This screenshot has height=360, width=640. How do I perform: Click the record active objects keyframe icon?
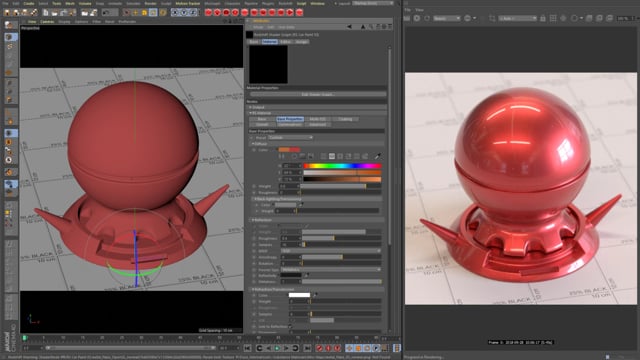coord(319,348)
